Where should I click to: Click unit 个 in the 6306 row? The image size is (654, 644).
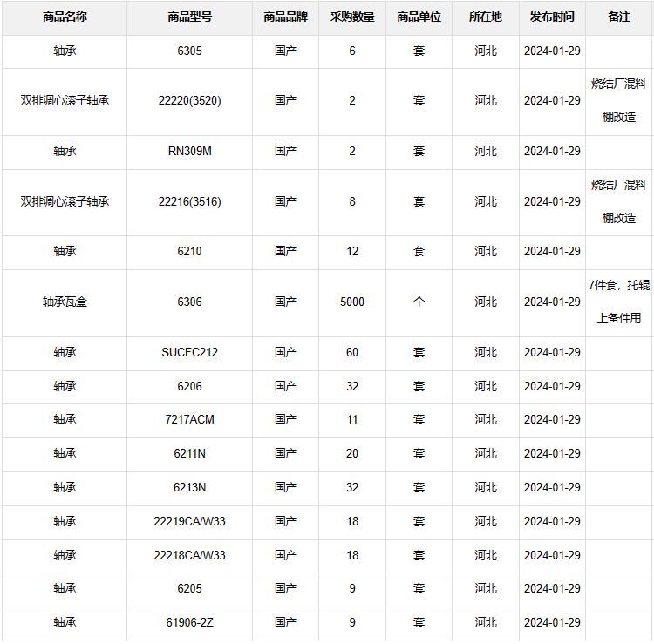point(419,302)
